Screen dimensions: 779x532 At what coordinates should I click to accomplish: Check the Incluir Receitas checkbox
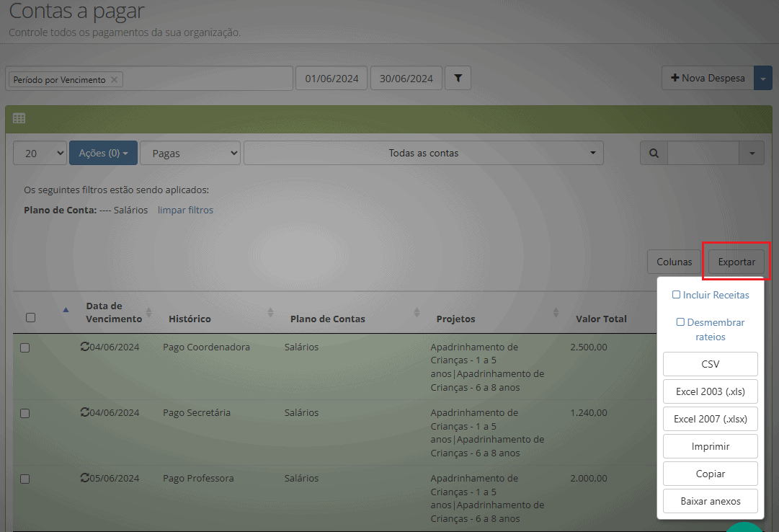click(676, 295)
